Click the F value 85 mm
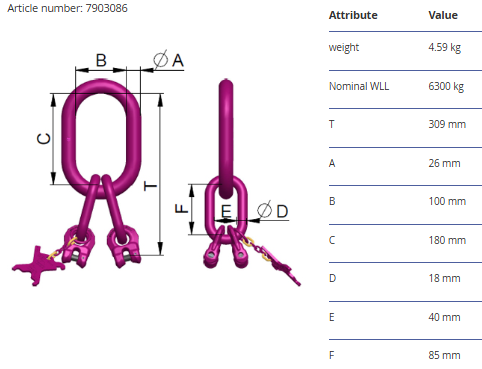This screenshot has width=482, height=369. pyautogui.click(x=444, y=355)
